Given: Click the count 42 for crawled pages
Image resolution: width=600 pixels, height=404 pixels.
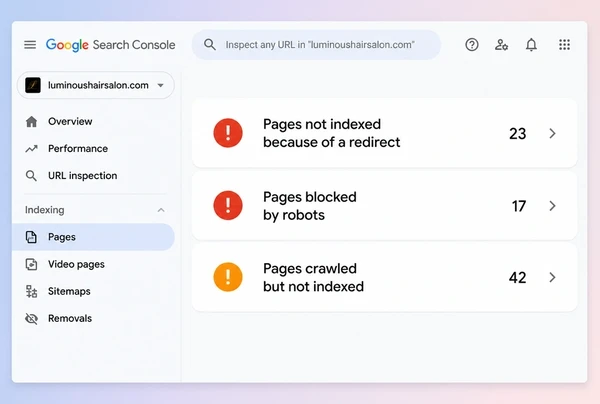Looking at the screenshot, I should click(x=518, y=278).
